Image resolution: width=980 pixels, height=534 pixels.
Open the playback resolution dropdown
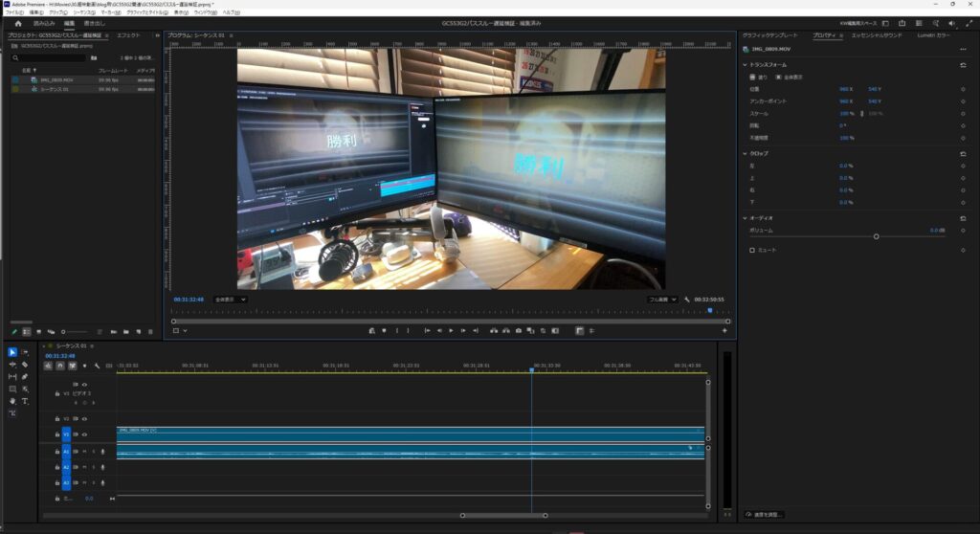(x=662, y=300)
